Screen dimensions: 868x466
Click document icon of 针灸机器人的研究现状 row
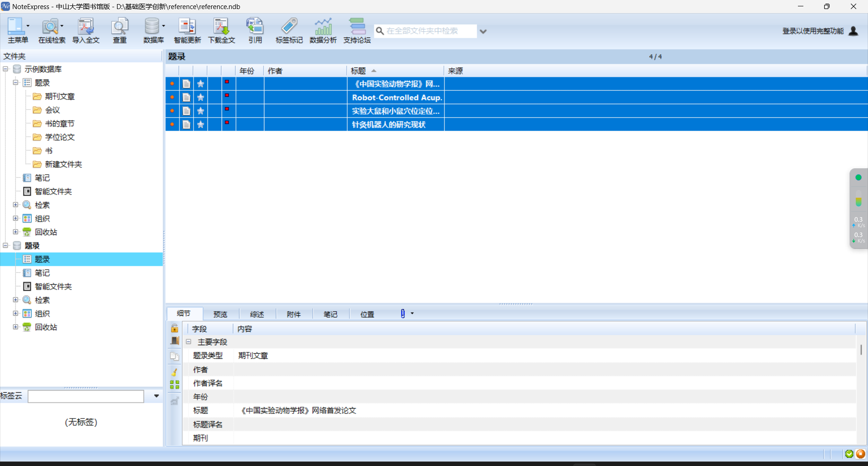pyautogui.click(x=186, y=124)
